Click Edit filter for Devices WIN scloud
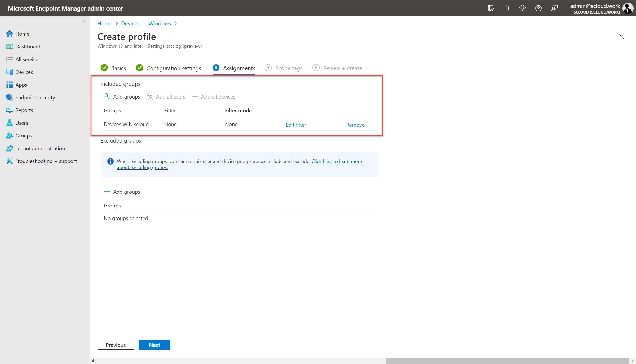This screenshot has height=364, width=636. click(x=296, y=125)
